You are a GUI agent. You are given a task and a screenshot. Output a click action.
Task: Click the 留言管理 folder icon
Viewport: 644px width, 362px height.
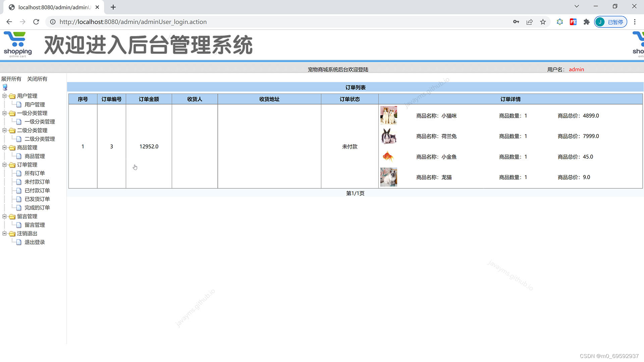(12, 217)
